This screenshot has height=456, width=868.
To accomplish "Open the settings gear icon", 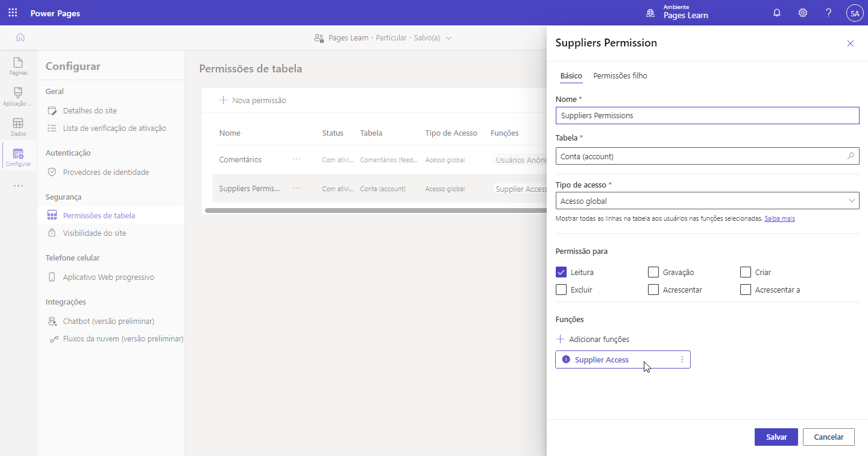I will coord(803,13).
